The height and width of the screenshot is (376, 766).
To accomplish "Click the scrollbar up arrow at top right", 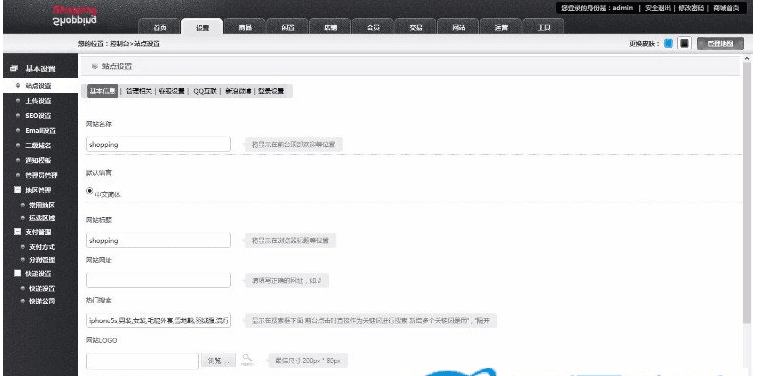I will [746, 58].
